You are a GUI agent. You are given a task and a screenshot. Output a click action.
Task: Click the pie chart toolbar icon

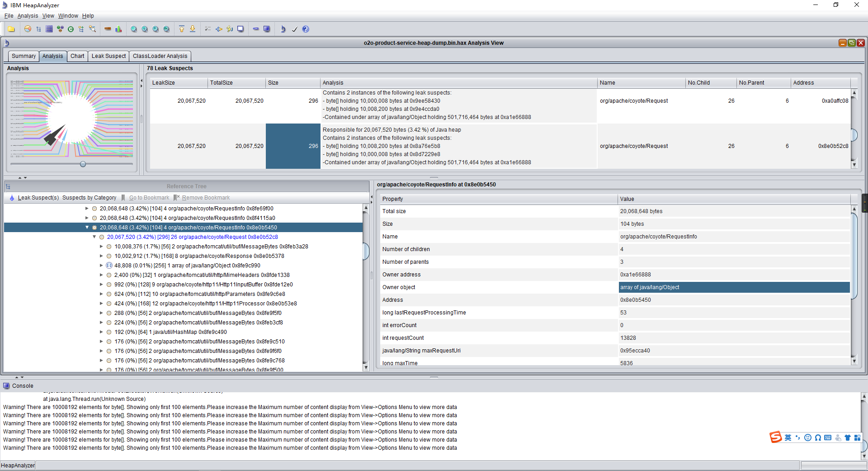pyautogui.click(x=28, y=29)
